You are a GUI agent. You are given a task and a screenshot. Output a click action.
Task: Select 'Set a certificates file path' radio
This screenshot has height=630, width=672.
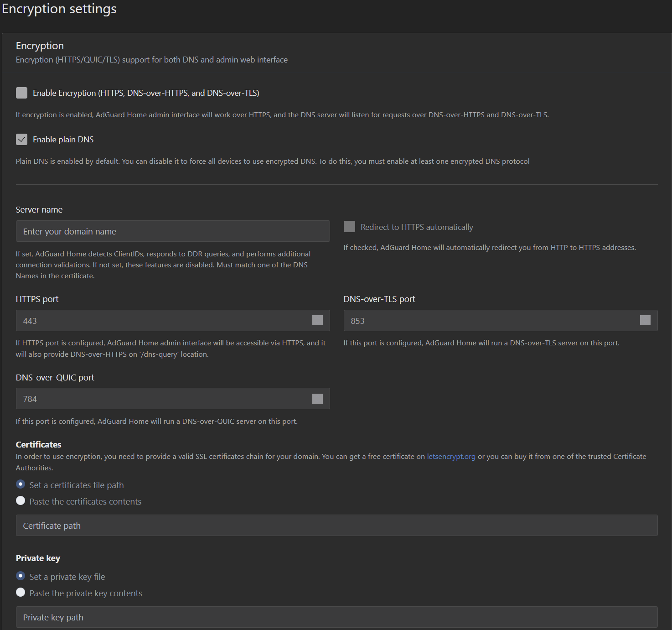(21, 484)
